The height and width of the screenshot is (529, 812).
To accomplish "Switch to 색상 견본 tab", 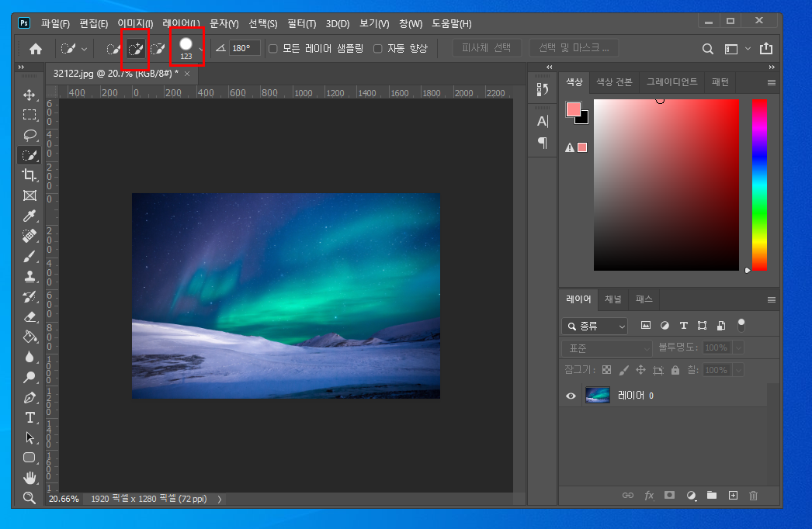I will (614, 81).
